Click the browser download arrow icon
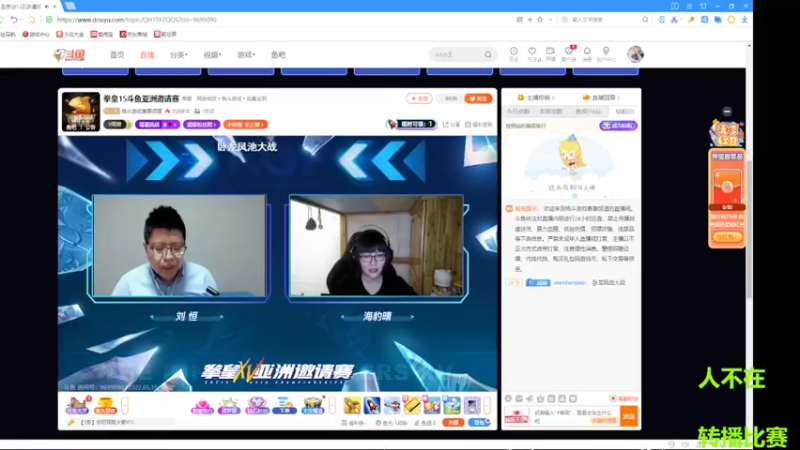The height and width of the screenshot is (450, 800). (744, 19)
